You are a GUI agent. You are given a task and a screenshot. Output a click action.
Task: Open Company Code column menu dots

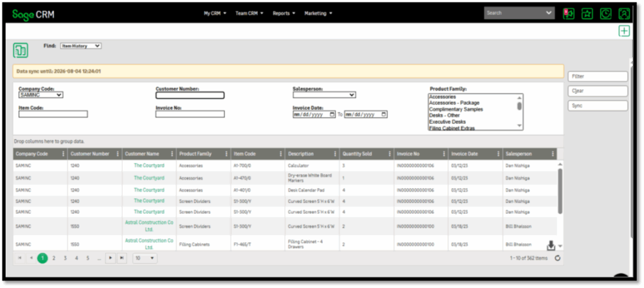64,153
